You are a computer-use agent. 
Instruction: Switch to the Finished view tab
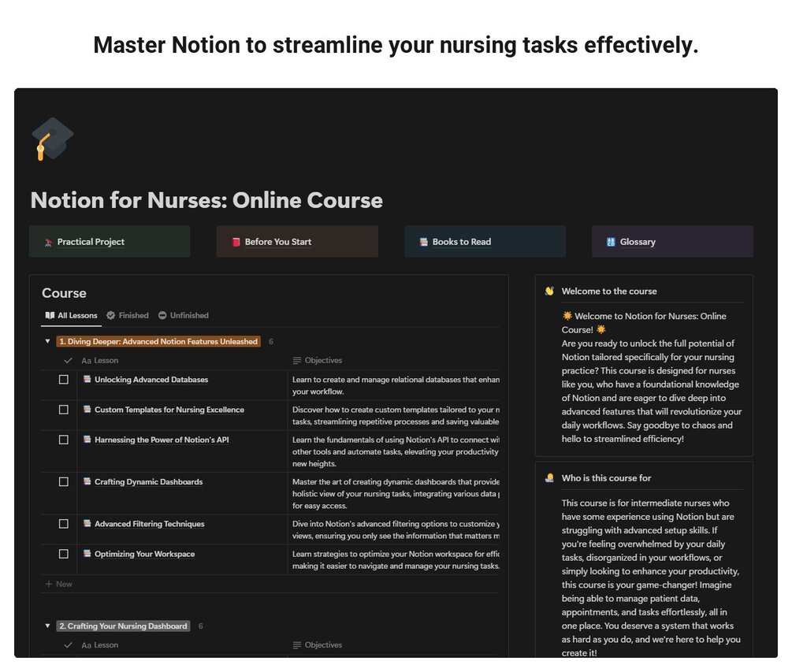point(128,316)
